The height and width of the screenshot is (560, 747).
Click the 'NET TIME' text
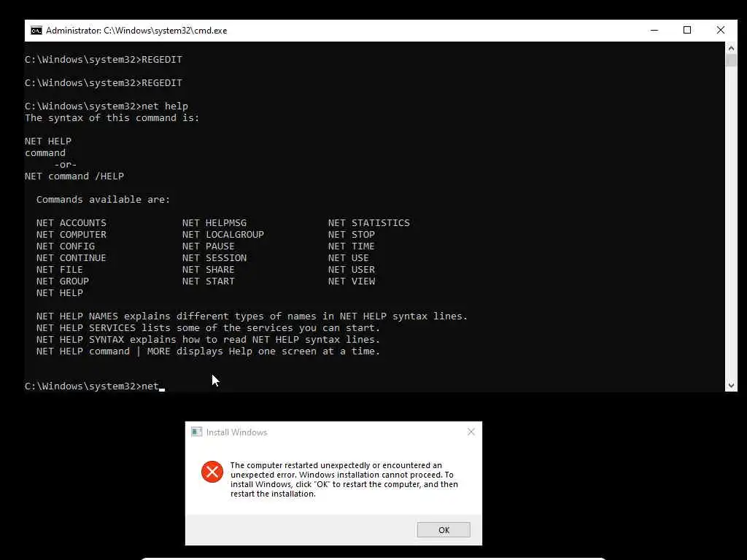click(352, 246)
